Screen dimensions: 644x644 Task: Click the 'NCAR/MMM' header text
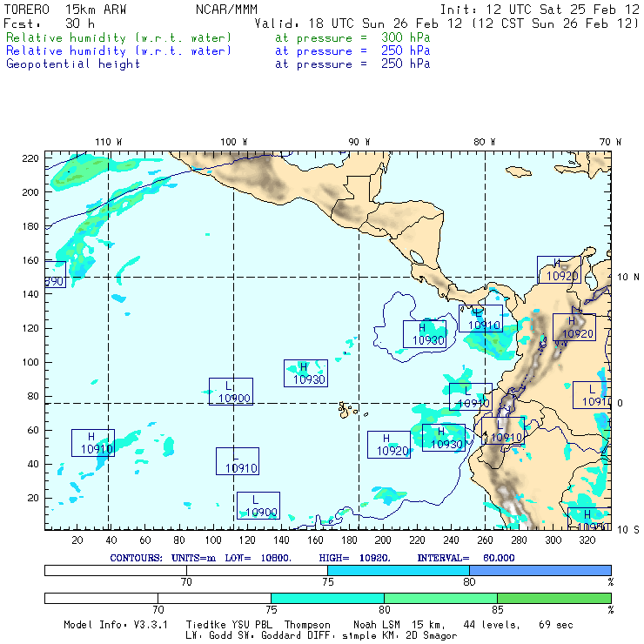pyautogui.click(x=226, y=10)
